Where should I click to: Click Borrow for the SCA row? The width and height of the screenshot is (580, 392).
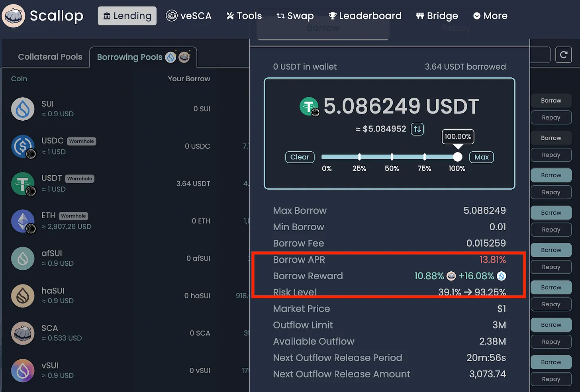(x=551, y=325)
